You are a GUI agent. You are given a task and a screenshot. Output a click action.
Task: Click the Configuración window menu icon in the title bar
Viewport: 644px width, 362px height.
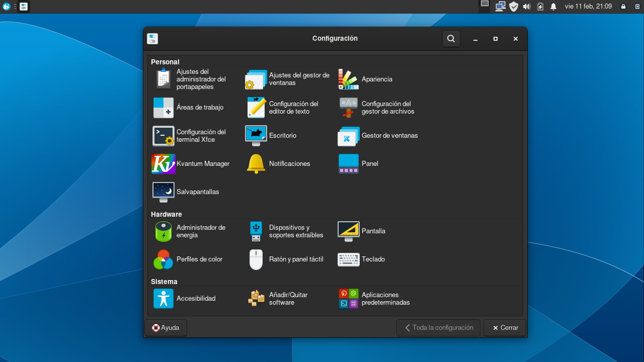152,39
